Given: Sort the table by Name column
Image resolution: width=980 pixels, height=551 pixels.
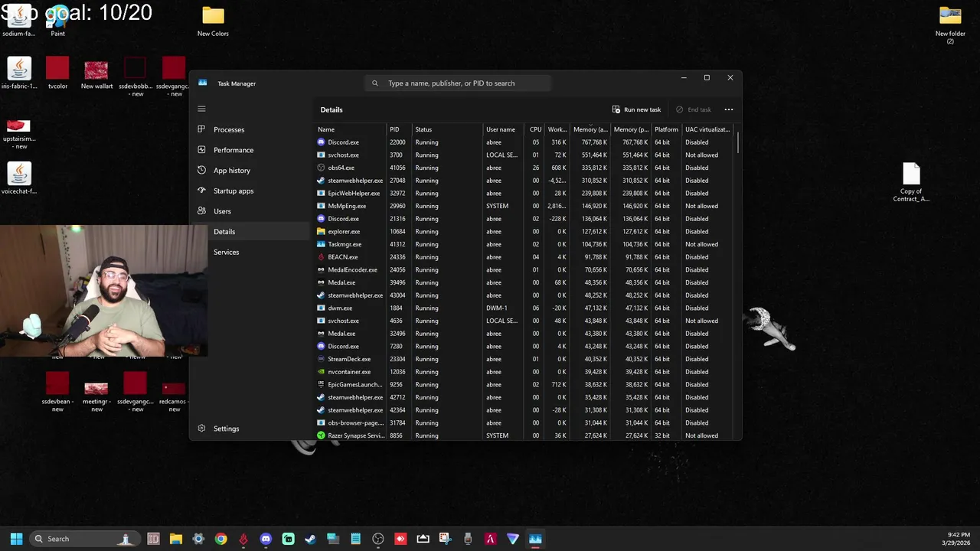Looking at the screenshot, I should click(350, 129).
